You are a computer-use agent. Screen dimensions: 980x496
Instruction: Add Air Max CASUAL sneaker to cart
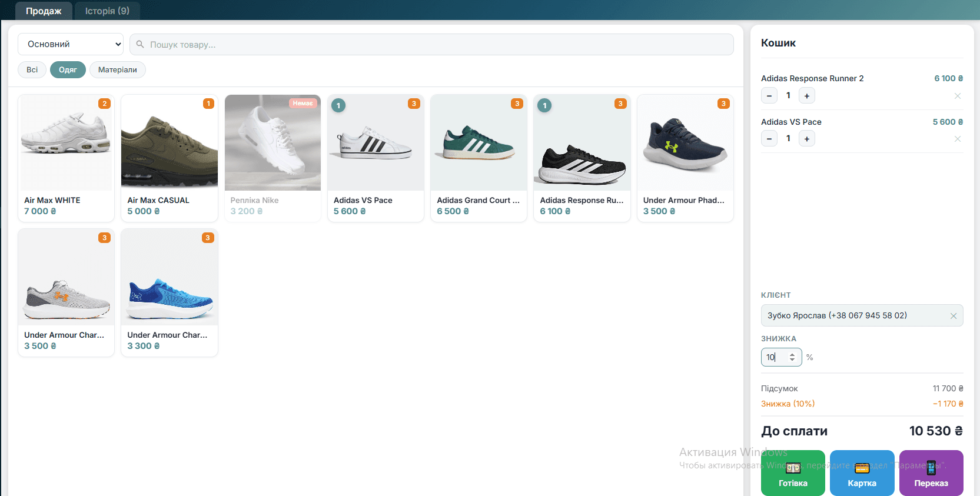coord(170,158)
